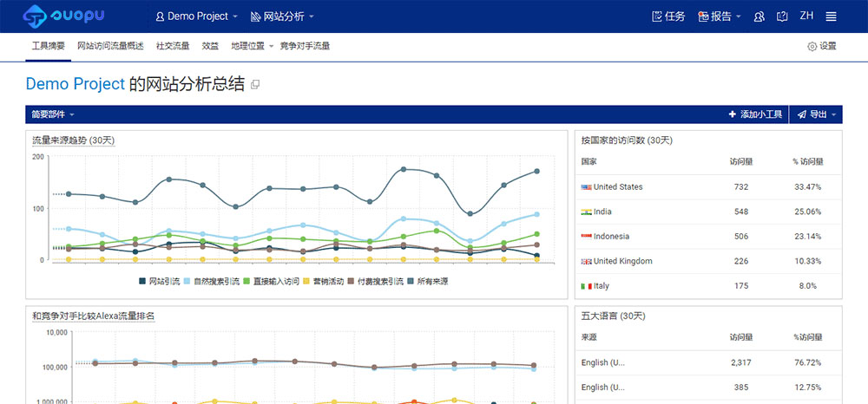This screenshot has height=404, width=868.
Task: Click the user account icon
Action: click(759, 16)
